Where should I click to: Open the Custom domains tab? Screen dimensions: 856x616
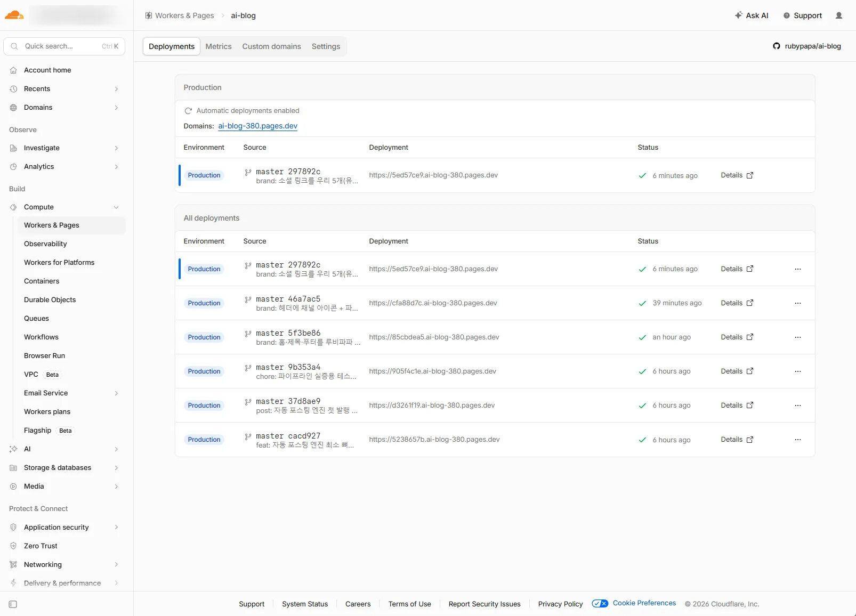click(272, 46)
